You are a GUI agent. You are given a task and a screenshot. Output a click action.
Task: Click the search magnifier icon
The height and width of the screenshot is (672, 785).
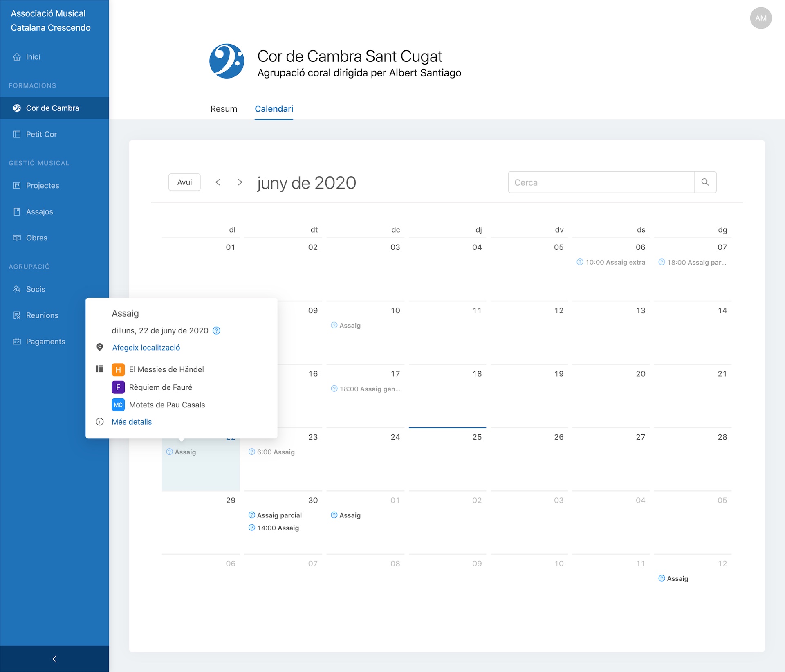705,182
